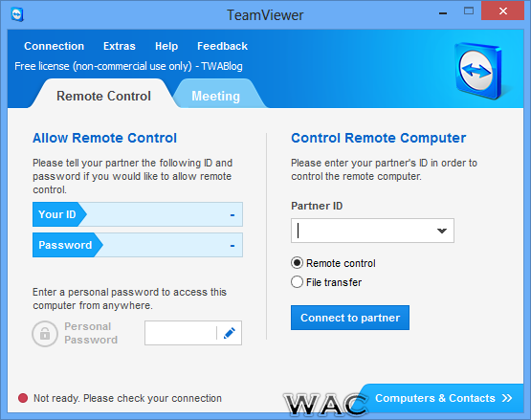Click the Password value field

click(x=138, y=245)
